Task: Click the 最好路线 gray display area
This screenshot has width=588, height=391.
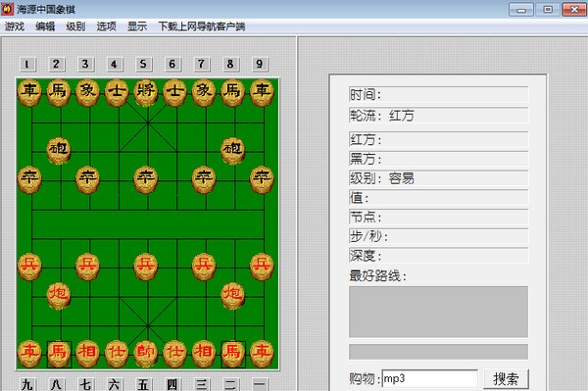Action: pyautogui.click(x=438, y=312)
